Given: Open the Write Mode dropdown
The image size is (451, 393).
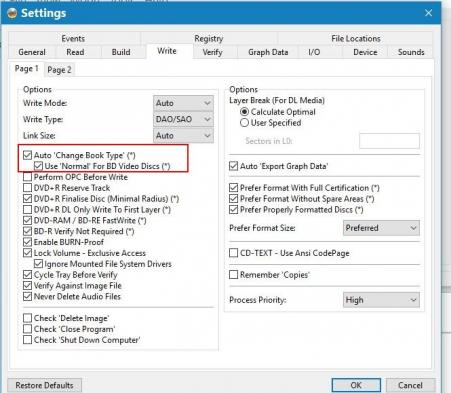Looking at the screenshot, I should tap(183, 103).
